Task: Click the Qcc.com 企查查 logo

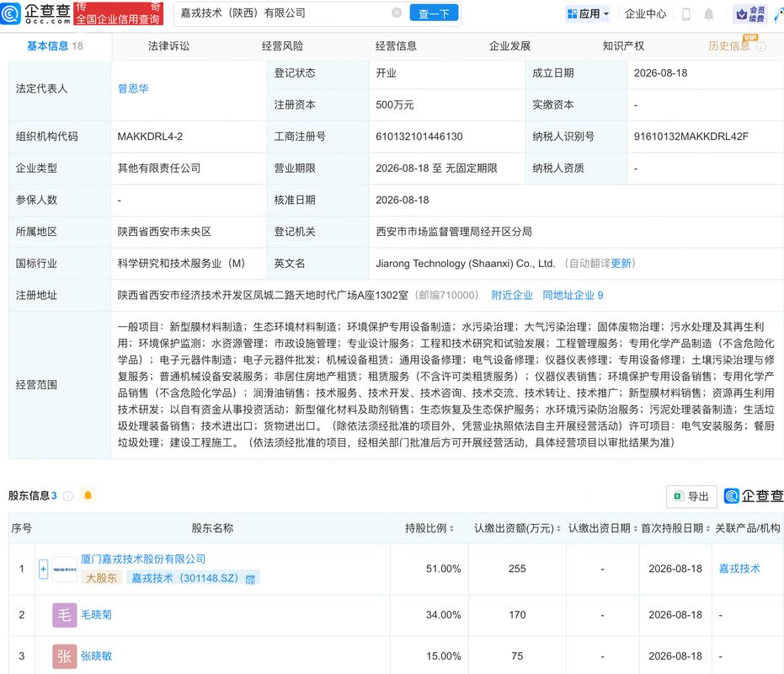Action: click(35, 13)
